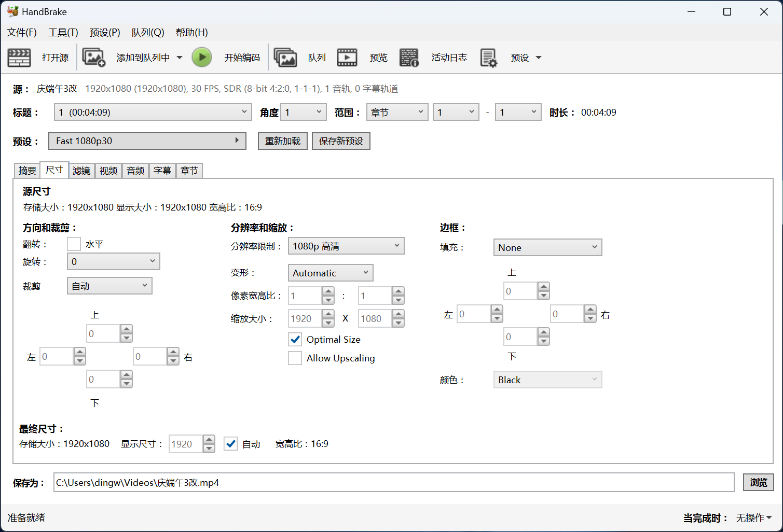
Task: Enable the Allow Upscaling checkbox
Action: (295, 358)
